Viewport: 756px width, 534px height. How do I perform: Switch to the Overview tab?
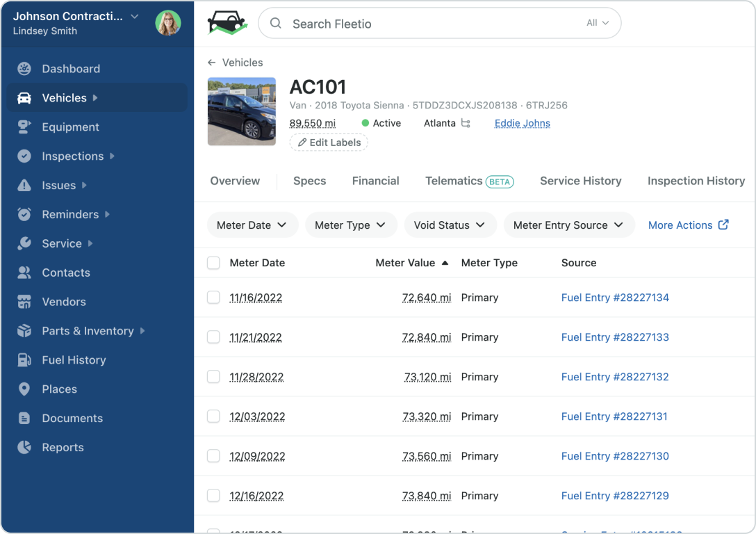(235, 181)
